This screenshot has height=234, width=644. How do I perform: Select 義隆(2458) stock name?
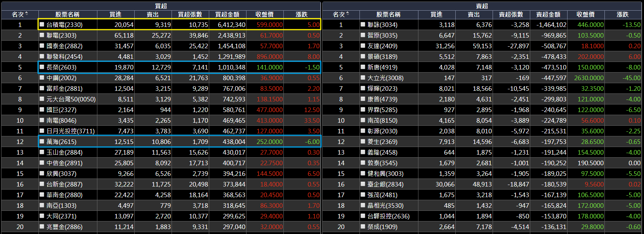coord(382,152)
